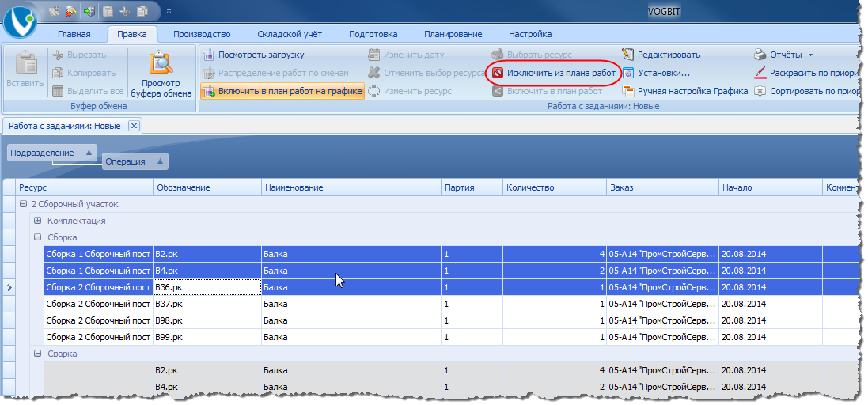Sort by the Наименование column header
This screenshot has width=868, height=405.
click(351, 187)
